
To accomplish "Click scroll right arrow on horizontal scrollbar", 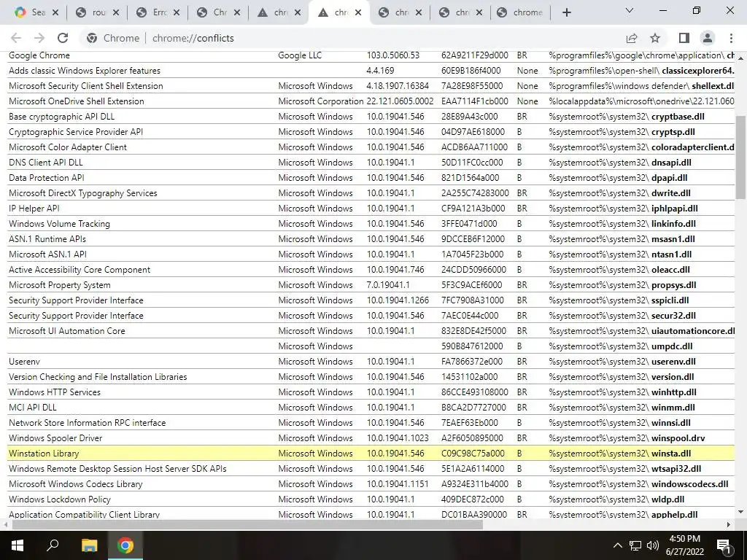I will pyautogui.click(x=729, y=524).
